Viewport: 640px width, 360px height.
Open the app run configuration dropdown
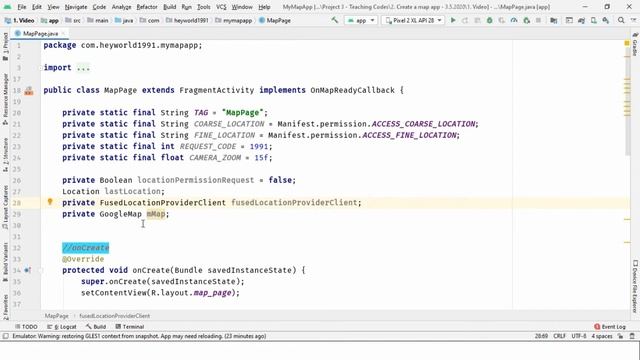pyautogui.click(x=361, y=20)
